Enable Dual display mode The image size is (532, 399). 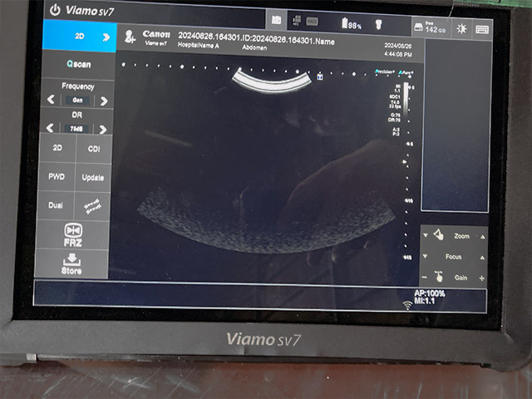tap(56, 205)
